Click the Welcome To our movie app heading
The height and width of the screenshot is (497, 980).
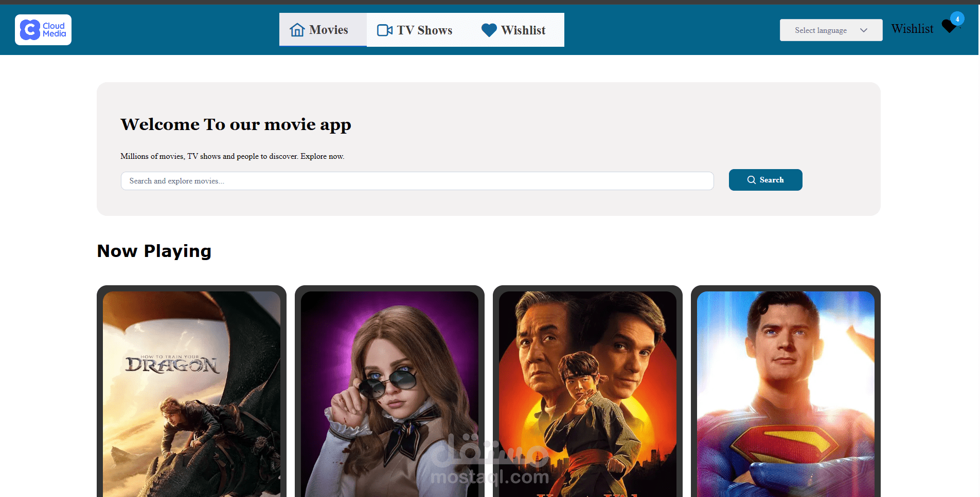pyautogui.click(x=236, y=124)
